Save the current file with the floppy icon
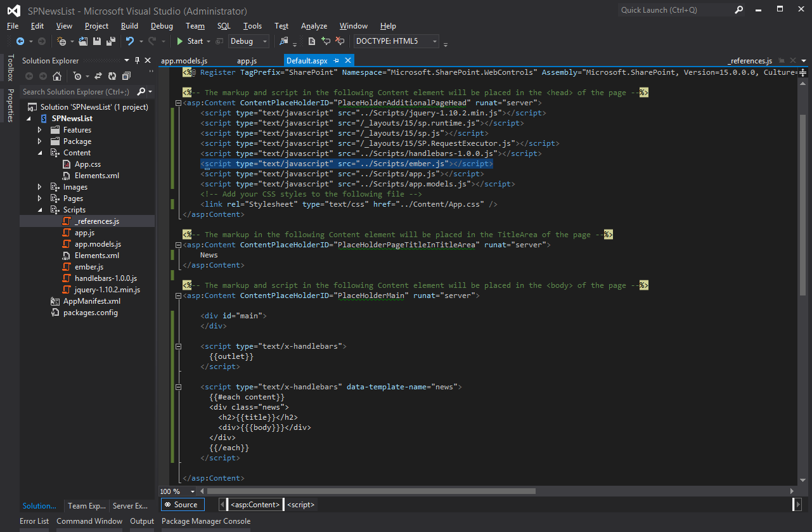This screenshot has width=812, height=532. tap(98, 41)
